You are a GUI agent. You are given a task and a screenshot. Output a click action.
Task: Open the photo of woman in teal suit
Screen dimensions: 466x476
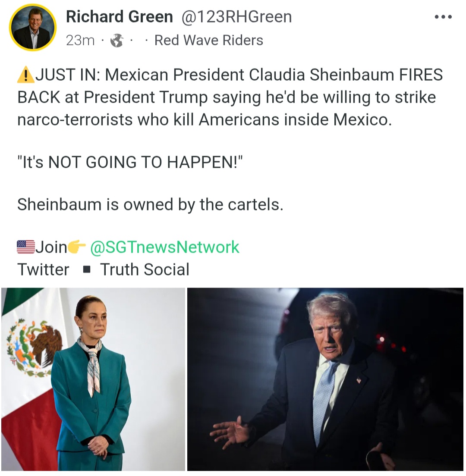point(93,379)
